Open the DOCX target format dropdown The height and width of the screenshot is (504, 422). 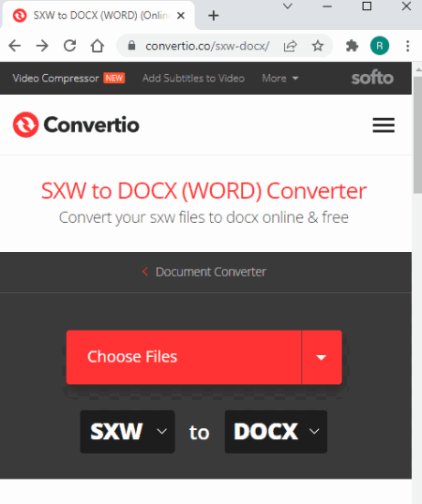click(276, 432)
